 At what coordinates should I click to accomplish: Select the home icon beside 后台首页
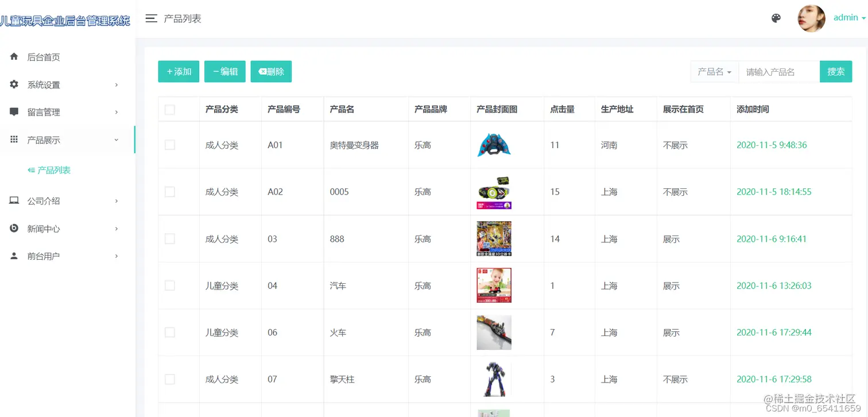14,56
